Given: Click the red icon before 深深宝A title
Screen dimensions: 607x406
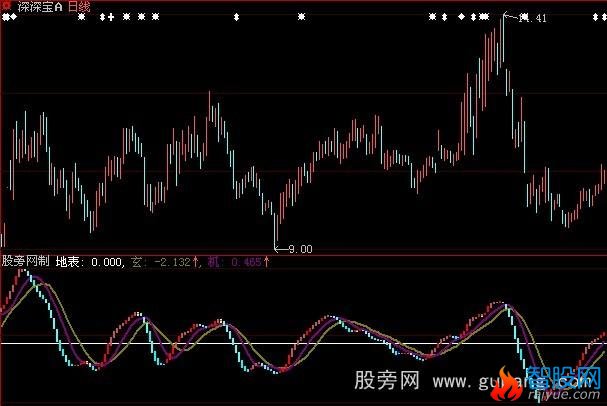Looking at the screenshot, I should pyautogui.click(x=6, y=6).
